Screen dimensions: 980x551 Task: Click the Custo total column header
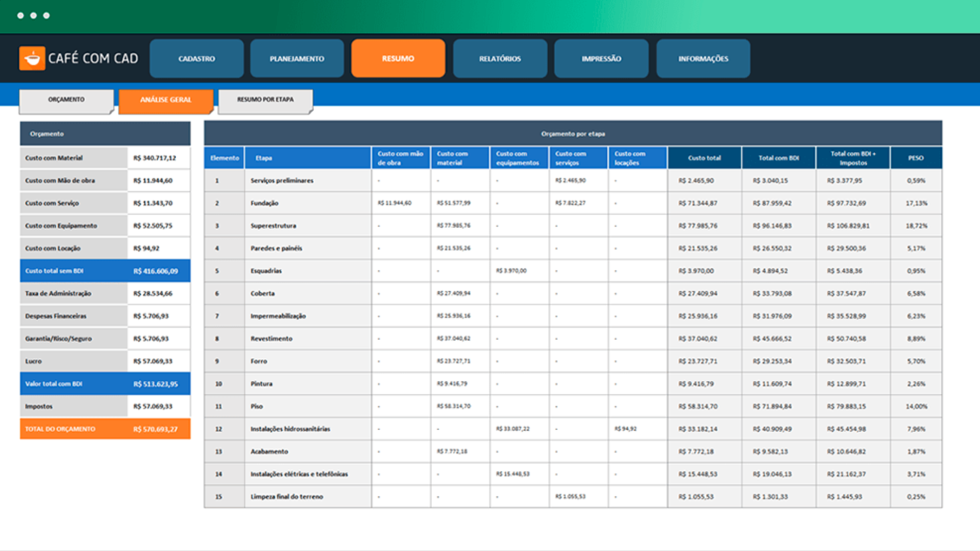pyautogui.click(x=704, y=158)
